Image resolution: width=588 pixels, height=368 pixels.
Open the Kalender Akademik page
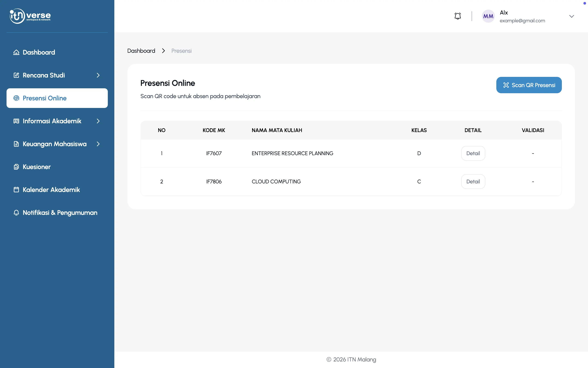57,190
